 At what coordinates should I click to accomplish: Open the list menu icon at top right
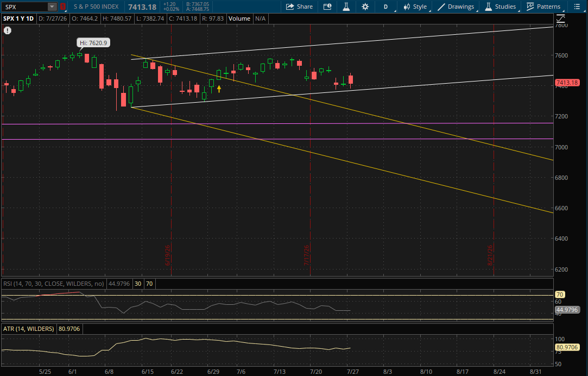(x=577, y=7)
